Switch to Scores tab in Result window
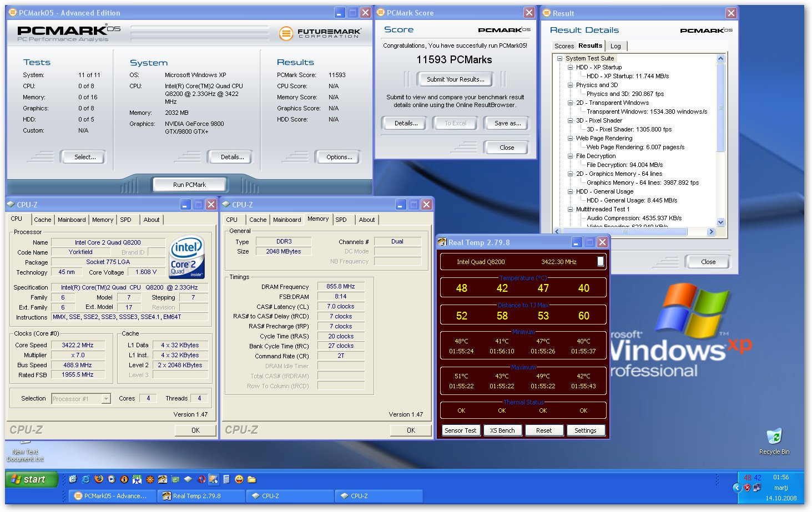Image resolution: width=812 pixels, height=512 pixels. coord(564,46)
